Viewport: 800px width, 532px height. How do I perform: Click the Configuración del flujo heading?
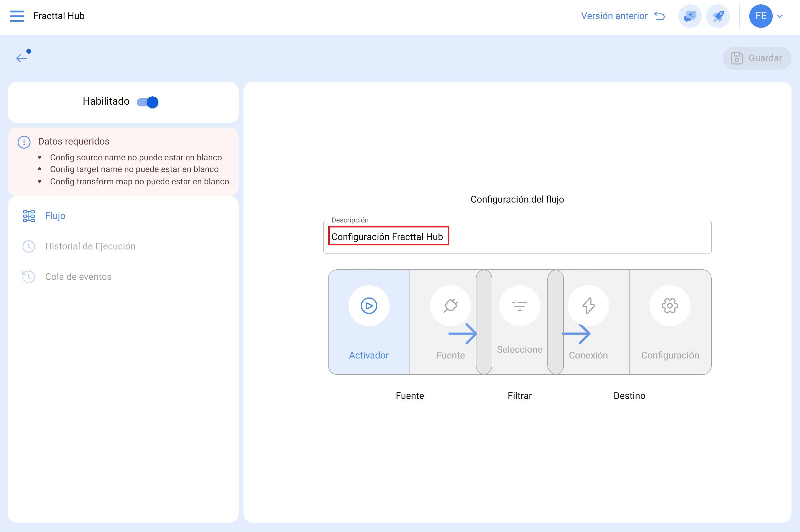point(517,200)
